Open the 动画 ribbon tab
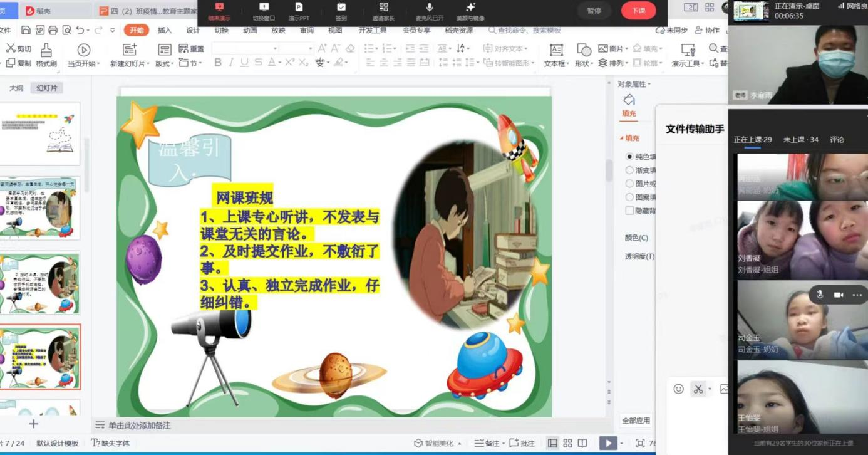 pos(250,30)
